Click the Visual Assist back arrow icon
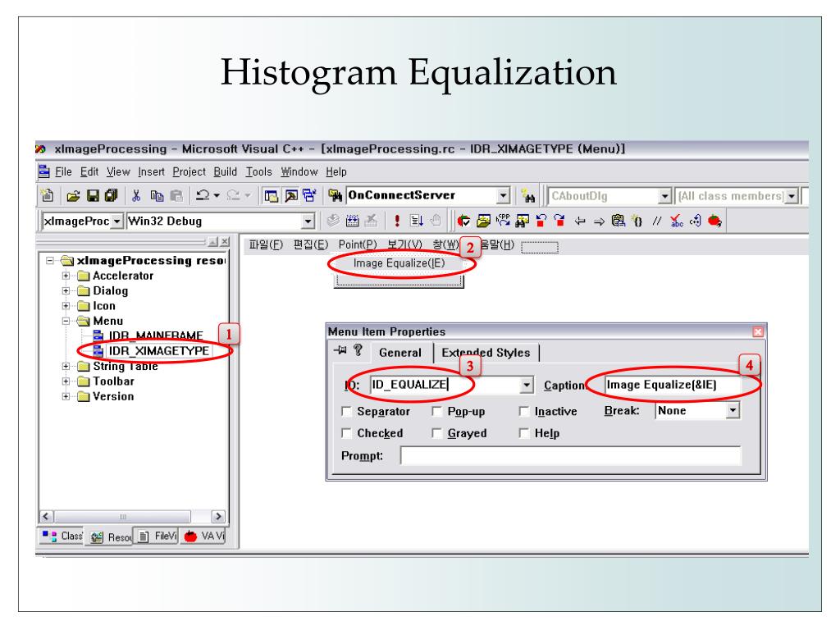This screenshot has height=630, width=840. (580, 221)
